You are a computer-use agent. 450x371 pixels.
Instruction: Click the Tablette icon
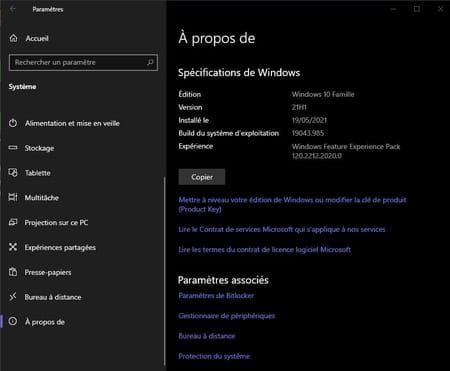pyautogui.click(x=13, y=173)
